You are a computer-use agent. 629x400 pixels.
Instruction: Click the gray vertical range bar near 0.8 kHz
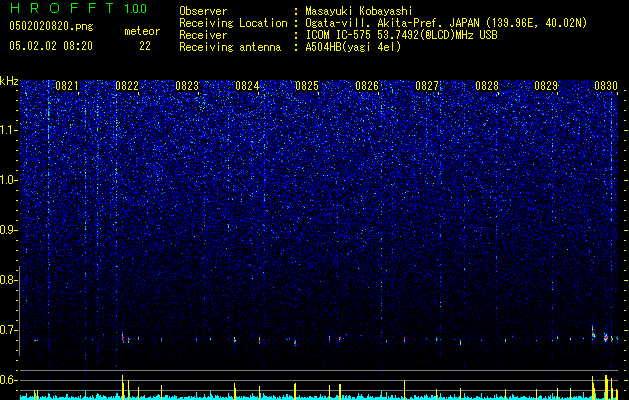[x=20, y=311]
